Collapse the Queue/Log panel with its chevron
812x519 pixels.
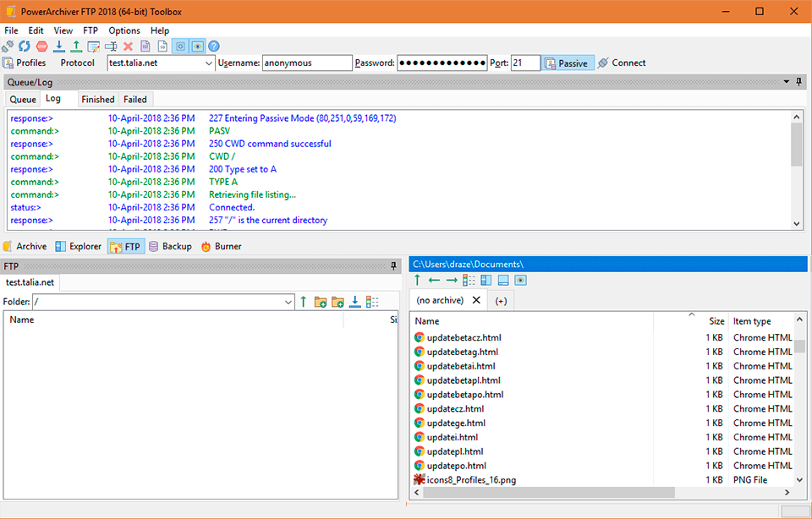[787, 82]
